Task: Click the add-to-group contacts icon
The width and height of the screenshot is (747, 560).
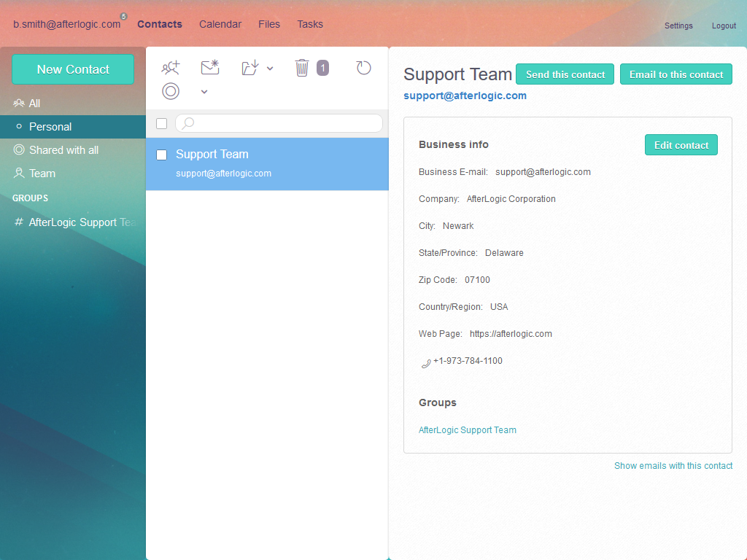Action: pyautogui.click(x=170, y=68)
